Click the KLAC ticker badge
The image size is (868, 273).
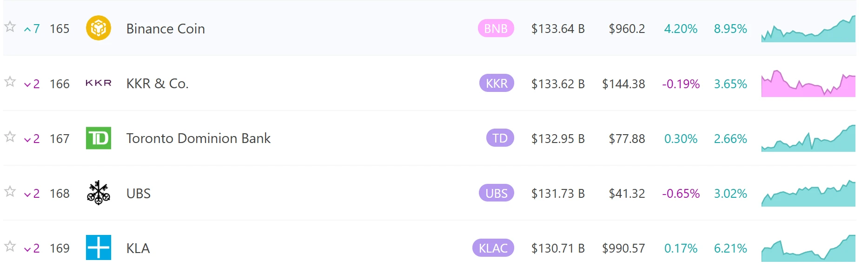[493, 248]
